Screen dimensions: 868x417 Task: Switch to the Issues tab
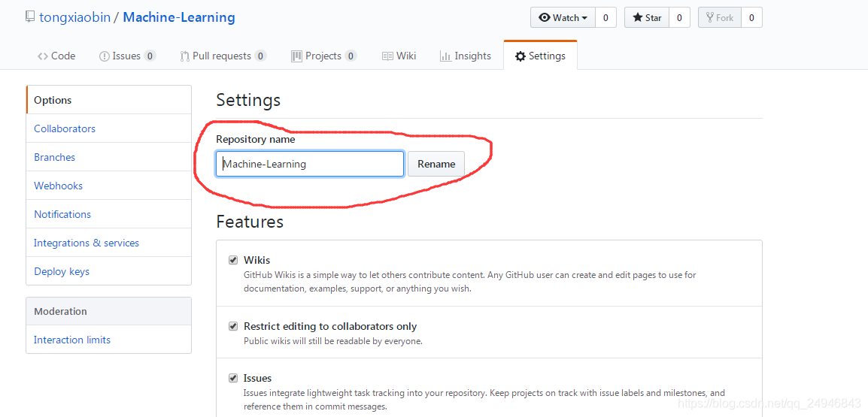pyautogui.click(x=127, y=56)
